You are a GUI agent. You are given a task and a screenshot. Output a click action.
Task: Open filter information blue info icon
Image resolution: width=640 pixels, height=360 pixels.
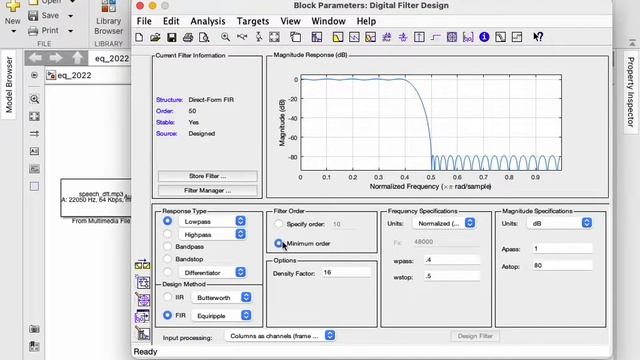tap(484, 37)
